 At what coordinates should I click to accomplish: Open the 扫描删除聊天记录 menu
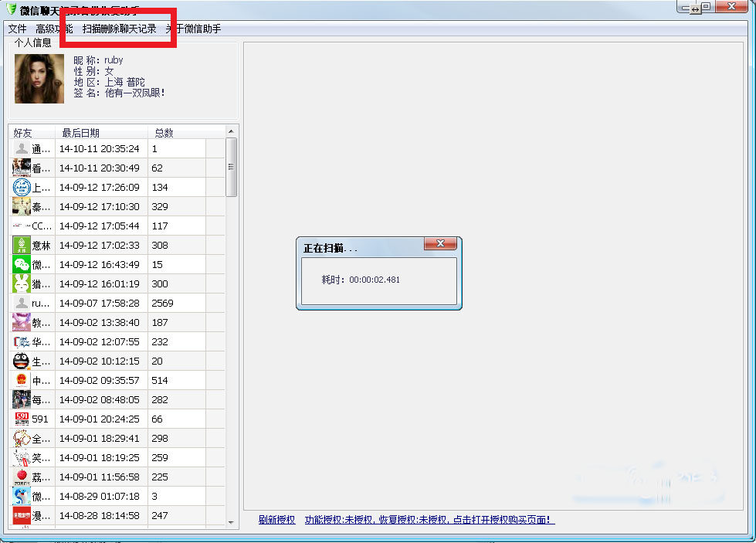119,29
